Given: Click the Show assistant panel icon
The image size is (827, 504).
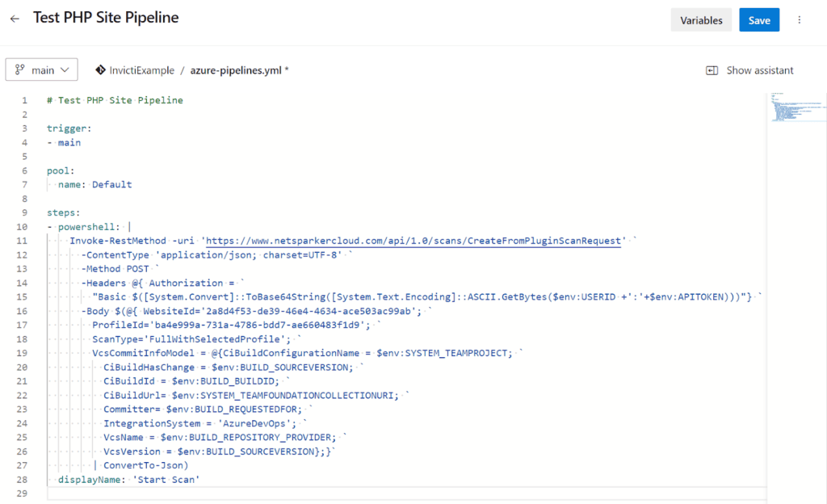Looking at the screenshot, I should coord(712,70).
